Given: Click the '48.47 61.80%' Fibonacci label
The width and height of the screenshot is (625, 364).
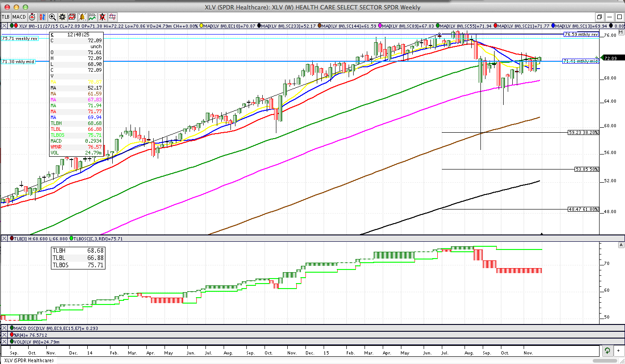Looking at the screenshot, I should click(x=584, y=209).
